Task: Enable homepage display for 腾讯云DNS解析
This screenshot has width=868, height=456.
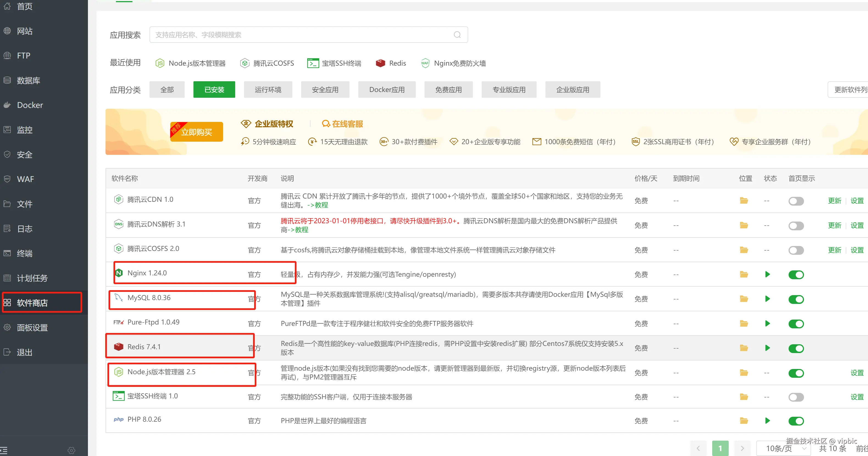Action: pos(796,226)
